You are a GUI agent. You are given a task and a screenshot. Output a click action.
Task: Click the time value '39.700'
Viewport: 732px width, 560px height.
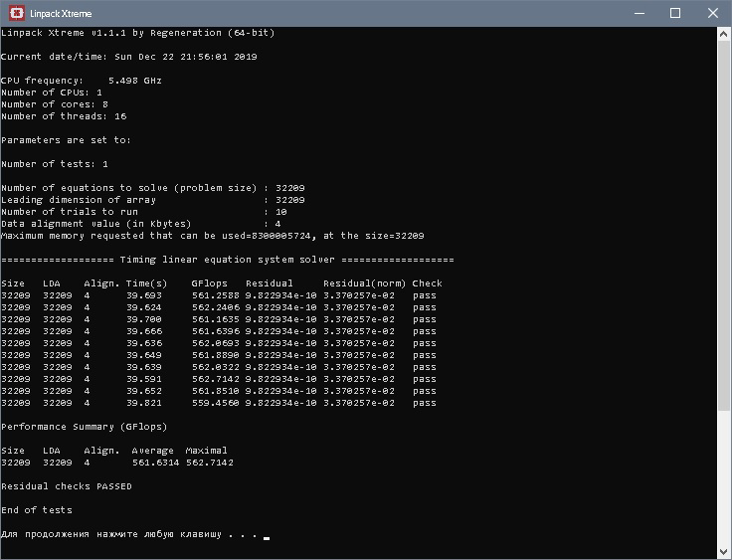(144, 319)
